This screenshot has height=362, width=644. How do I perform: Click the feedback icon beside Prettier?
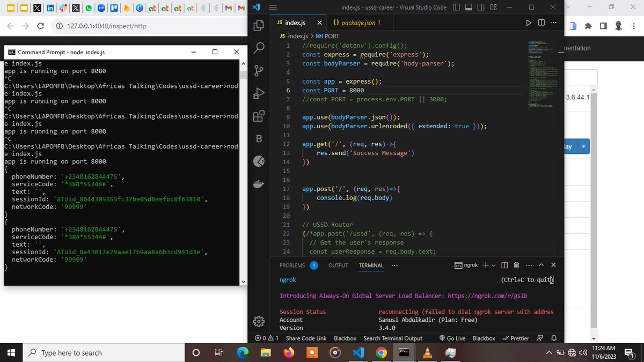[540, 338]
